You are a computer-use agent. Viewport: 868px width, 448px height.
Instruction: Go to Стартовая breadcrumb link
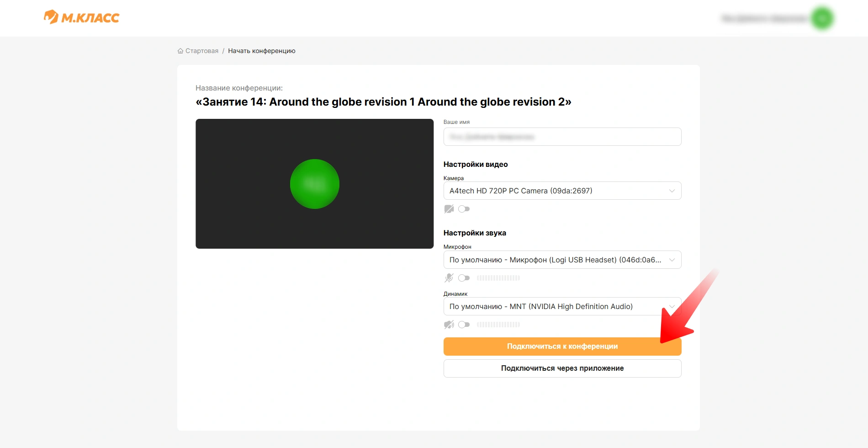201,51
